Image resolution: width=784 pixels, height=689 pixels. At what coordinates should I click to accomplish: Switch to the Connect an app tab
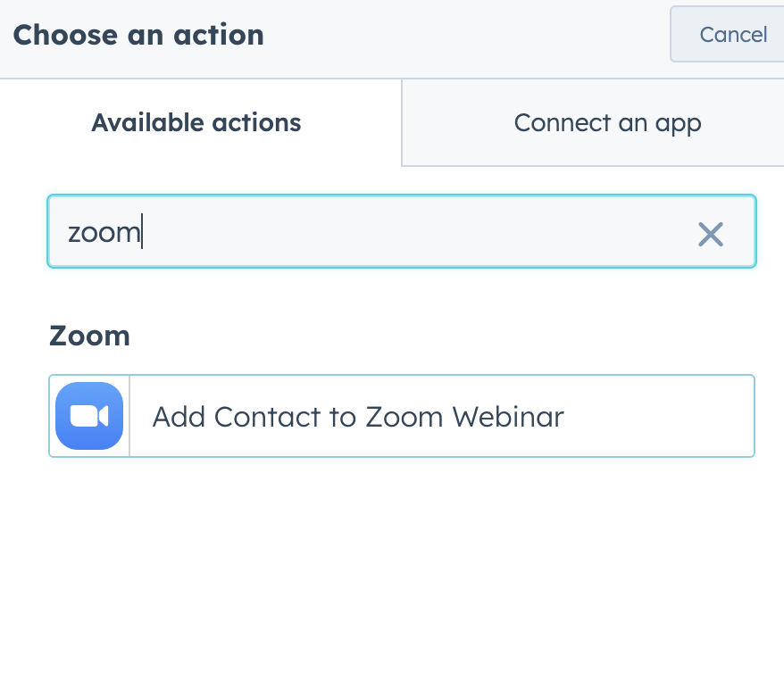pyautogui.click(x=607, y=122)
